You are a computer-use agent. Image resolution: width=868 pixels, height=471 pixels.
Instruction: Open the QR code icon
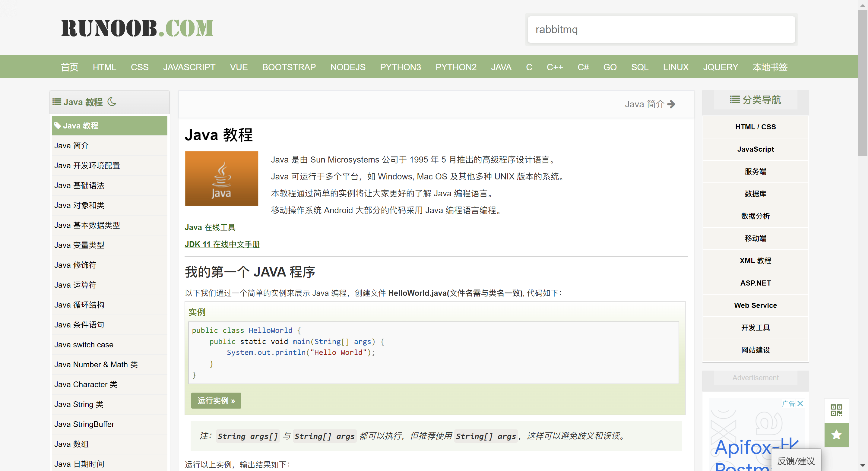836,410
